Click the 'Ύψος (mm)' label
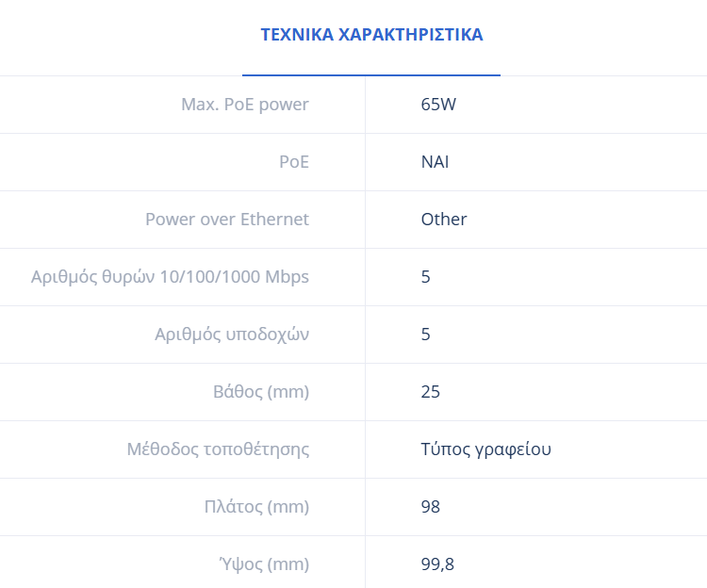 click(263, 564)
